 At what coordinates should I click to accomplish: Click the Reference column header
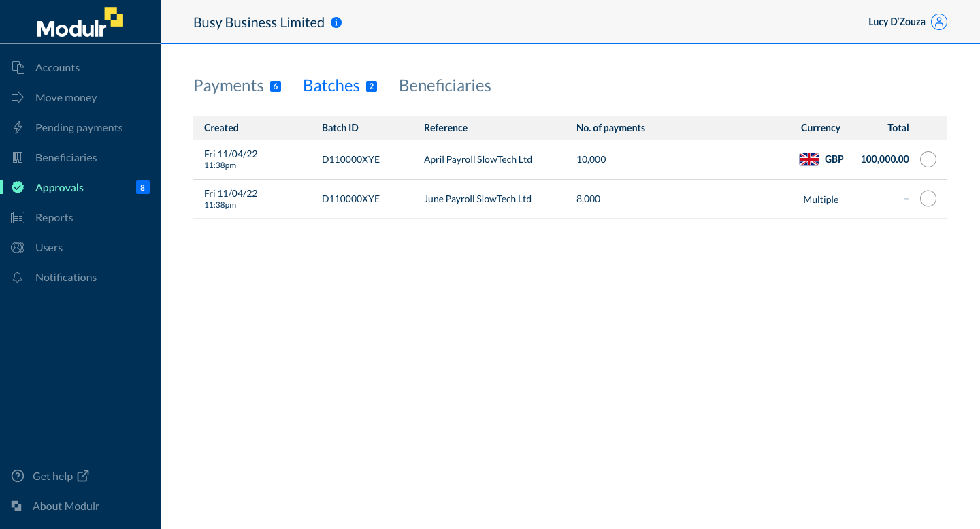point(446,128)
